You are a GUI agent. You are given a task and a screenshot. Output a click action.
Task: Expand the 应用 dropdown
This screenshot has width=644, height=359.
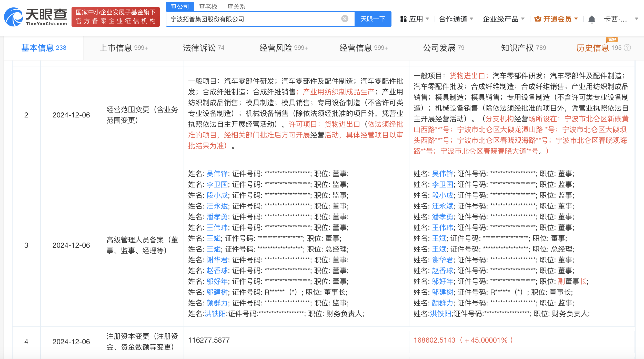pos(427,19)
